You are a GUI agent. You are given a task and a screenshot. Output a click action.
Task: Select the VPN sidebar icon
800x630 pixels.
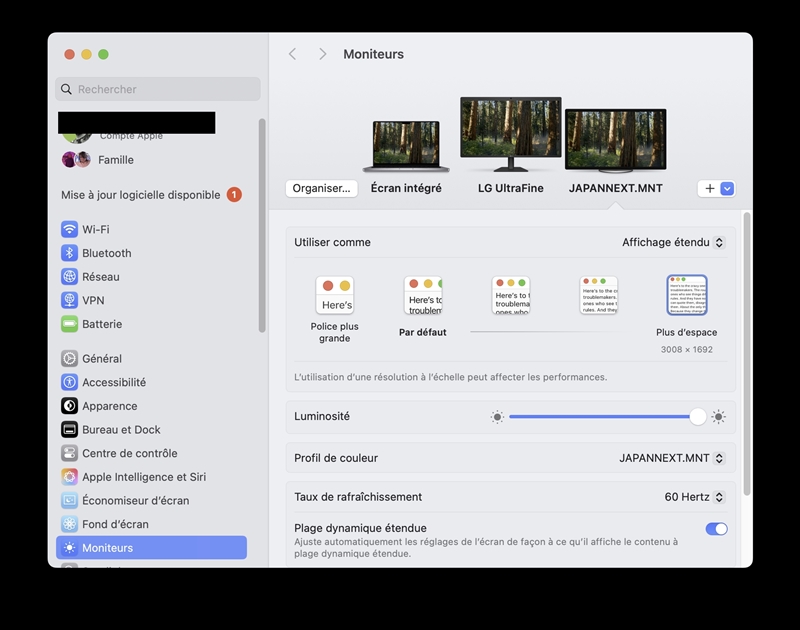[x=69, y=300]
